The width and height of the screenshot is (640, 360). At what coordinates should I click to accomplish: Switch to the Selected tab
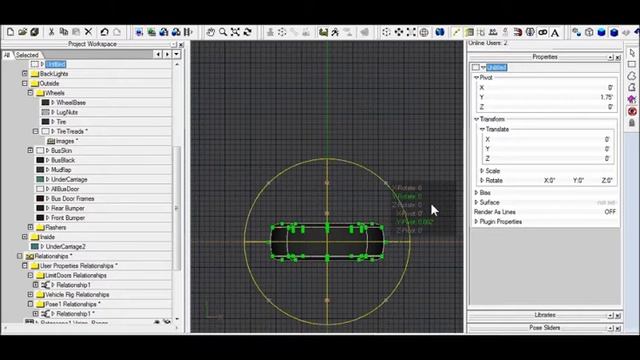tap(27, 55)
